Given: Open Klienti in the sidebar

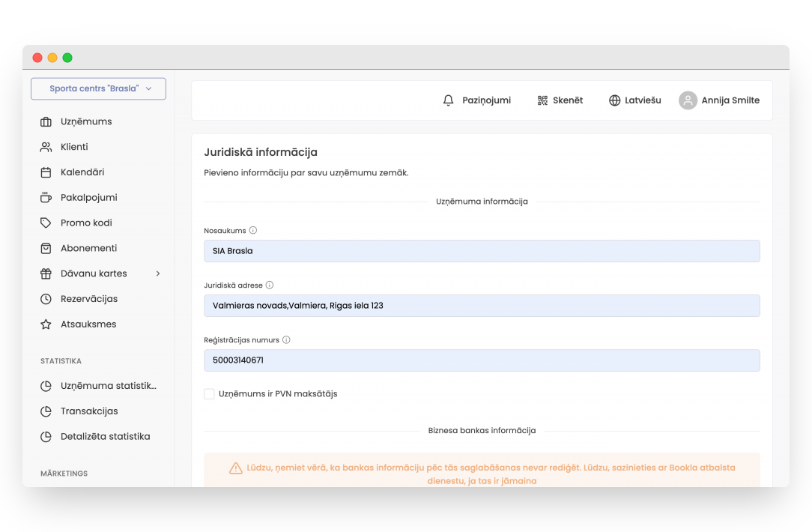Looking at the screenshot, I should click(74, 147).
